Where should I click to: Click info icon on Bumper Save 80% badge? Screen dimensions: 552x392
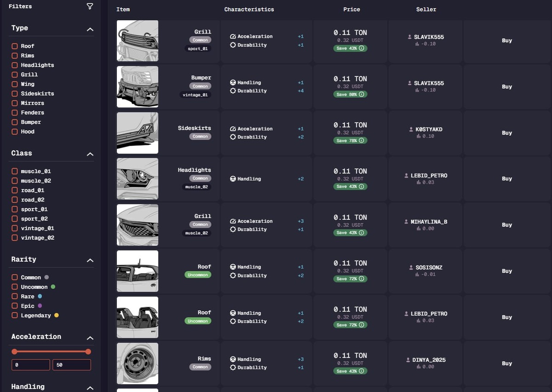[362, 94]
